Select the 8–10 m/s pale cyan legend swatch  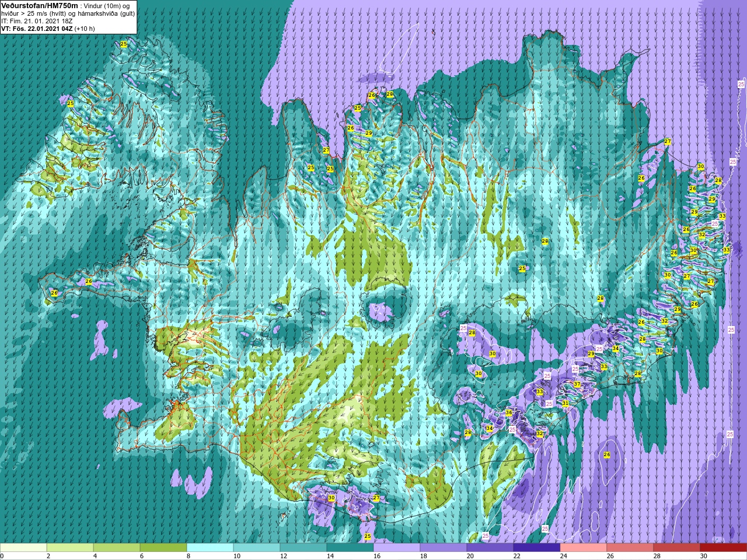click(x=210, y=548)
